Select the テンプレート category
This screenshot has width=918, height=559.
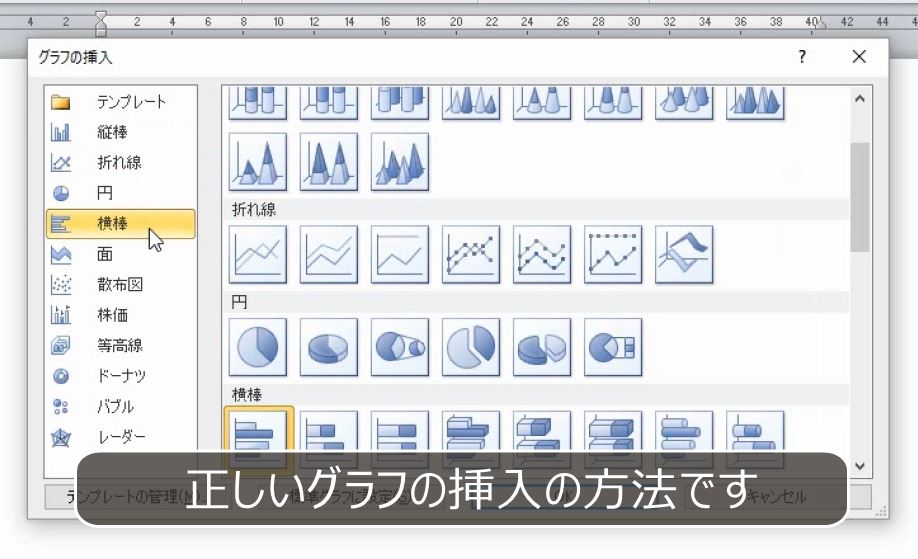[120, 102]
